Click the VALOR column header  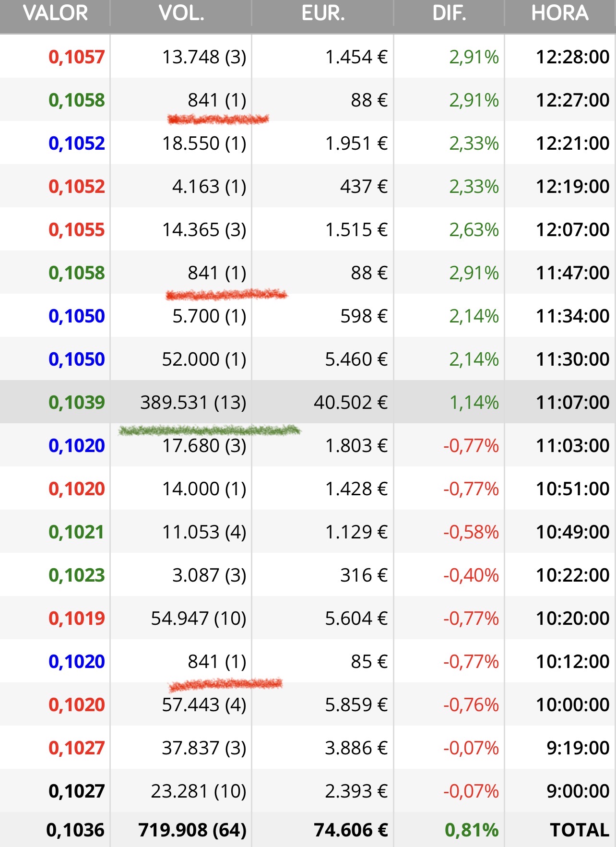point(55,13)
